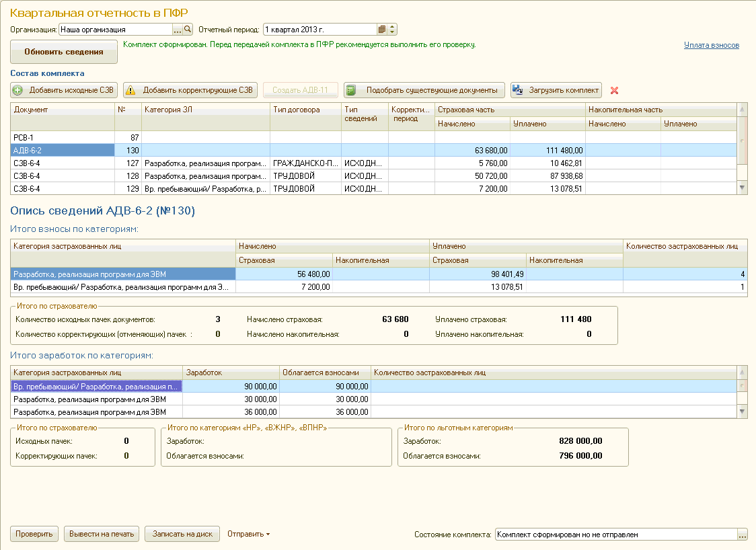Viewport: 756px width, 550px height.
Task: Follow the Уплата взносов link
Action: (711, 45)
